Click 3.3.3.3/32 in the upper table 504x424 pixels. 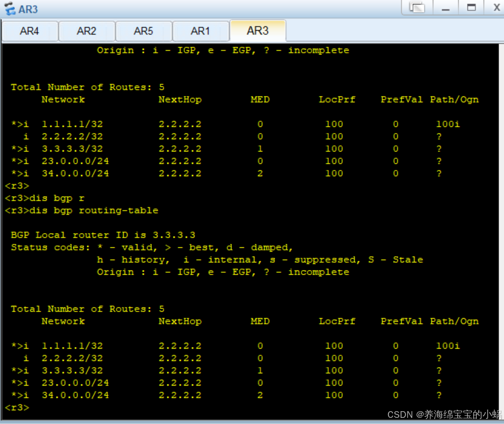click(x=72, y=148)
